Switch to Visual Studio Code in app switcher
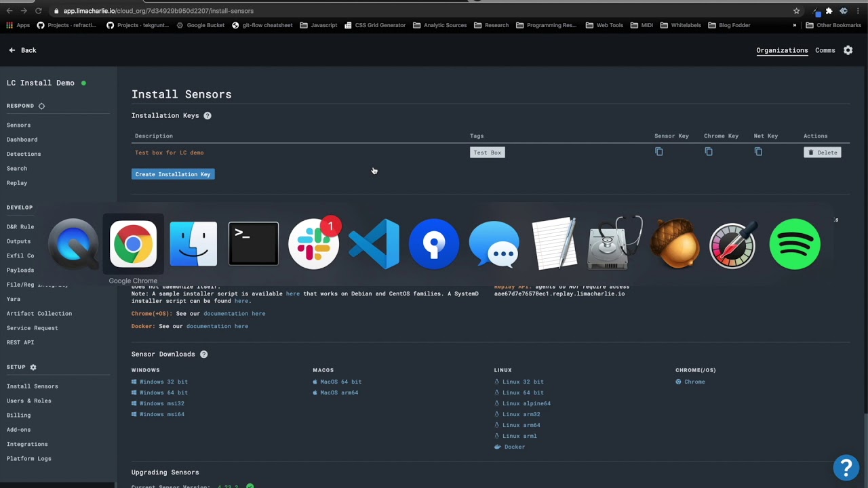The height and width of the screenshot is (488, 868). [374, 244]
